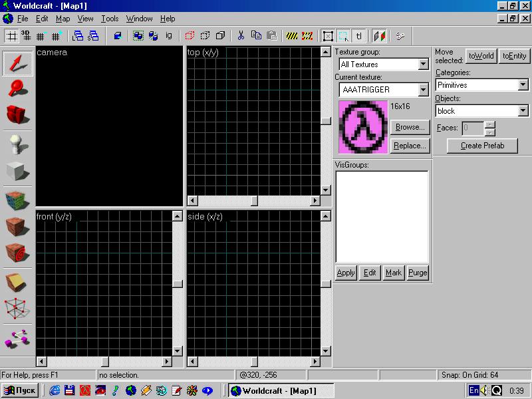532x399 pixels.
Task: Select the Apply decals tool
Action: pyautogui.click(x=17, y=253)
